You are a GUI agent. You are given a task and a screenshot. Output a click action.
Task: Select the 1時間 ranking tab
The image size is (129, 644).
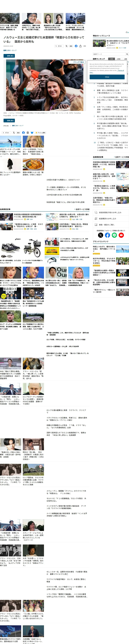[x=111, y=59]
